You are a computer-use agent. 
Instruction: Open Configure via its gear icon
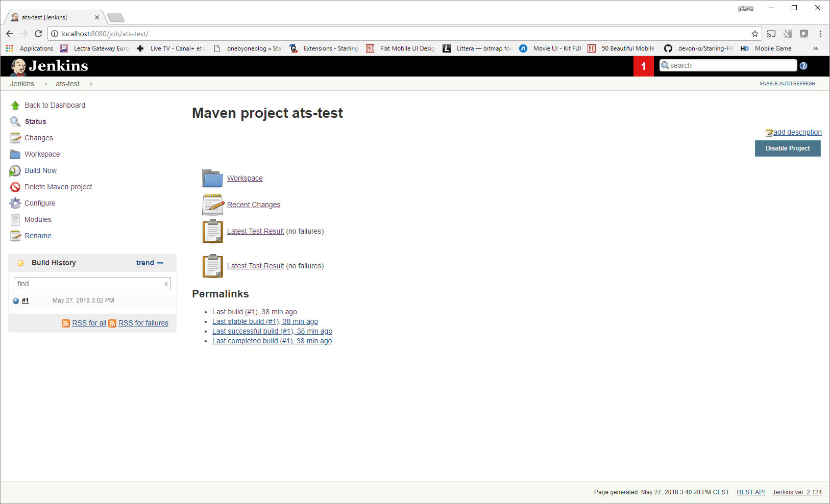point(15,203)
